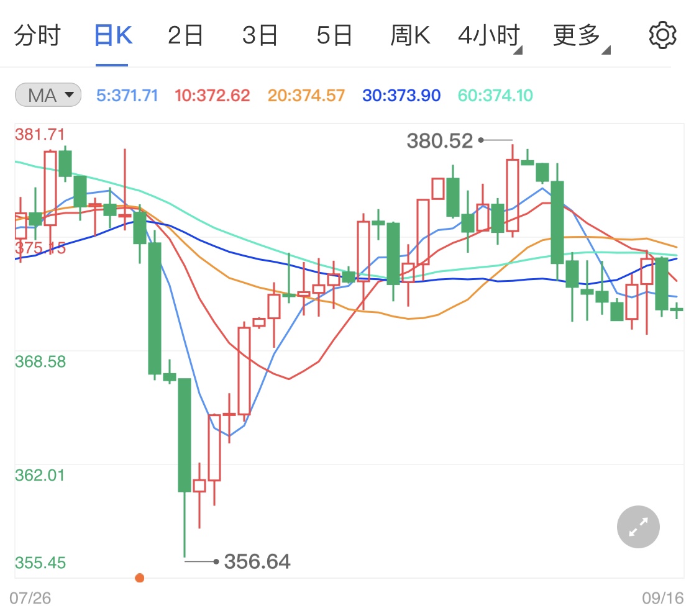Expand chart to fullscreen with arrows button
This screenshot has height=616, width=699.
click(x=638, y=527)
